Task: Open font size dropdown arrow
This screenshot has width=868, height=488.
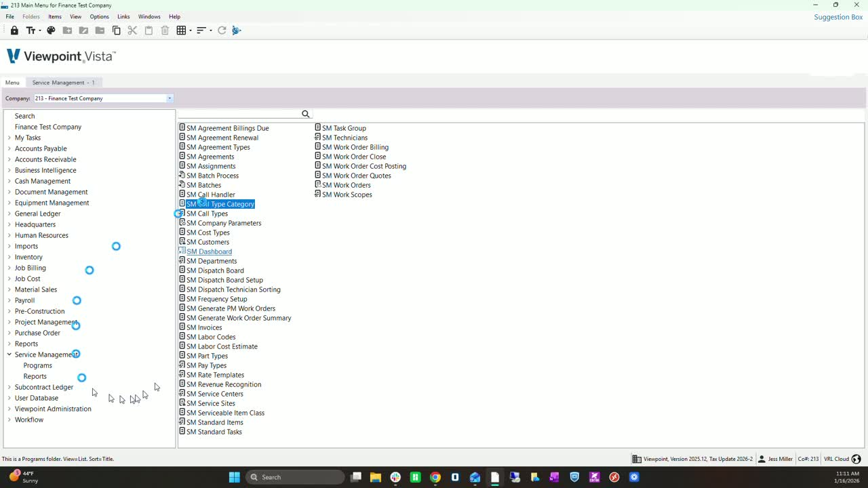Action: (39, 30)
